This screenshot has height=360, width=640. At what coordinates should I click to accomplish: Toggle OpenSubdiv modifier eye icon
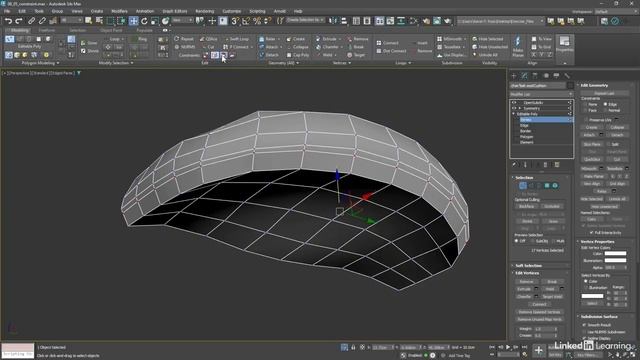[514, 103]
